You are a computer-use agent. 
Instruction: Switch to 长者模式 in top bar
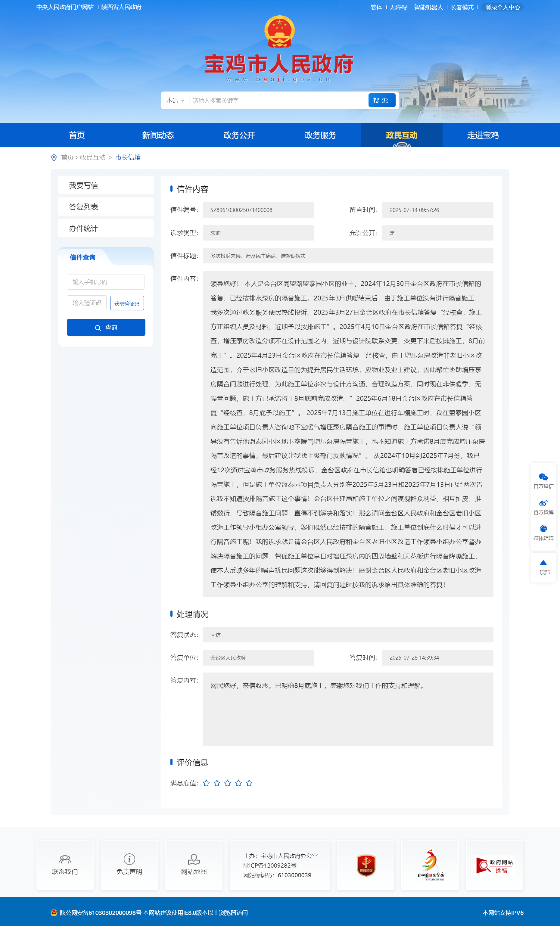tap(462, 7)
